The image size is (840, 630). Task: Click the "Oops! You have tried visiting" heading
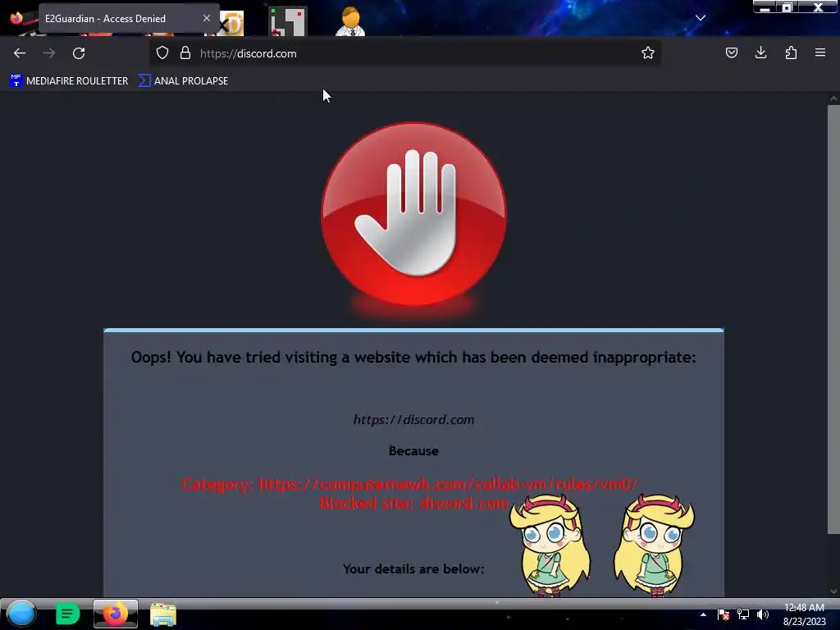click(413, 358)
